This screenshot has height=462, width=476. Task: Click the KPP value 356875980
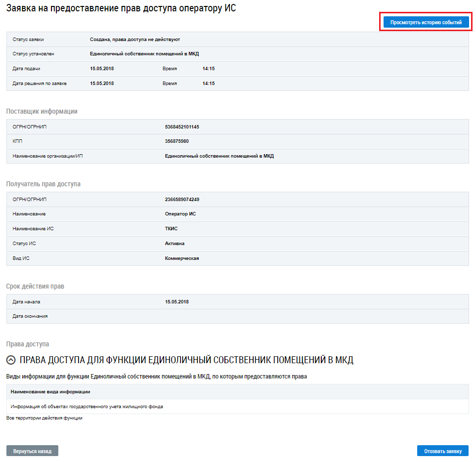pos(177,141)
